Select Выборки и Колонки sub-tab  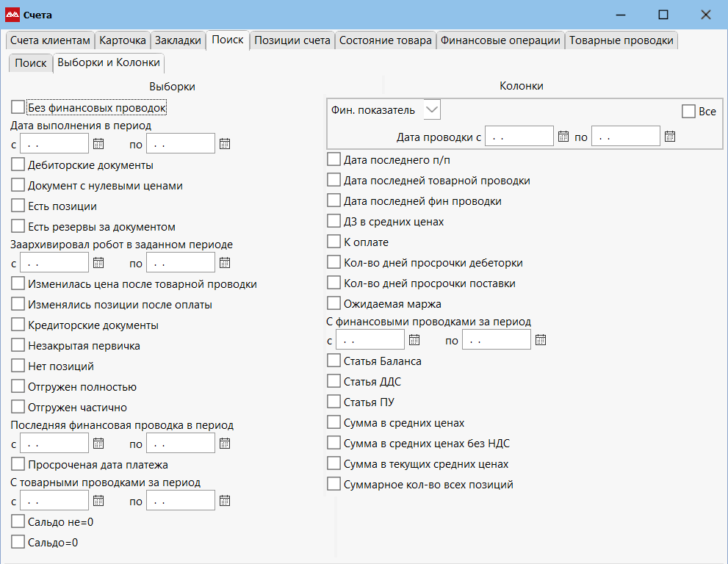point(109,62)
